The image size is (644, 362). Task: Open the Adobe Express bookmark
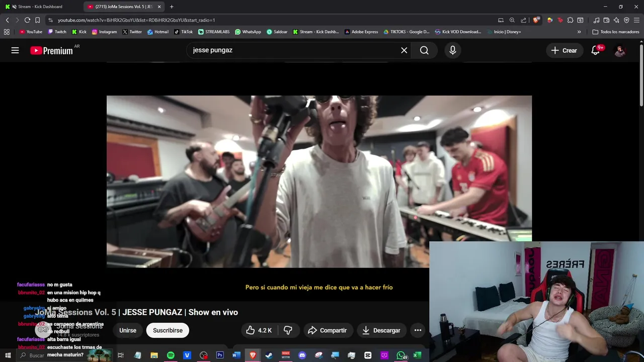[361, 32]
